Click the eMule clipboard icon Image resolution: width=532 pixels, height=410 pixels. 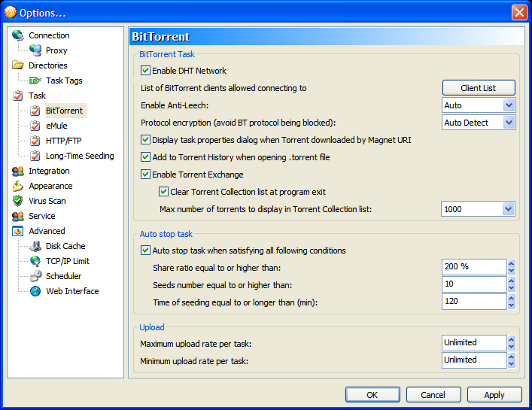[35, 126]
